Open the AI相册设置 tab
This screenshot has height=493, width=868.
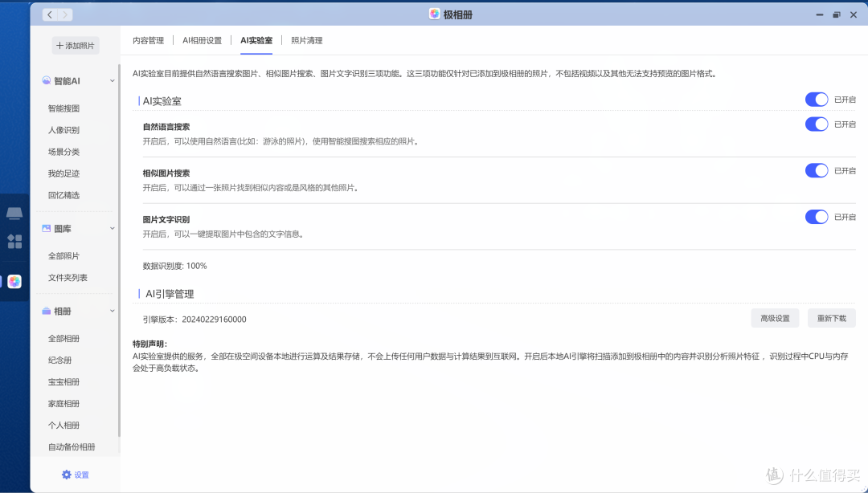click(x=202, y=40)
